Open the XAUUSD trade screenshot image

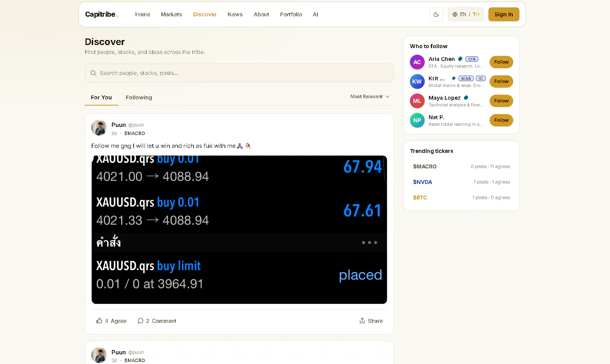click(x=239, y=230)
